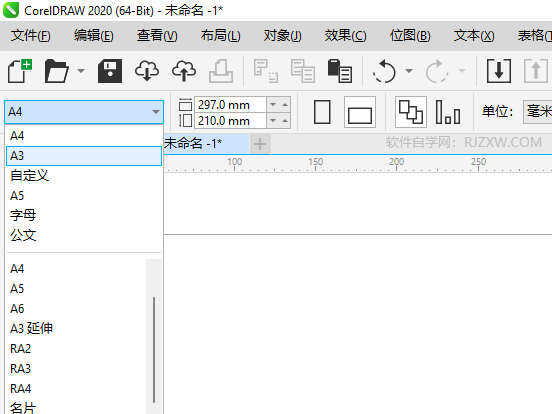552x414 pixels.
Task: Choose 自定义 page size option
Action: [84, 175]
